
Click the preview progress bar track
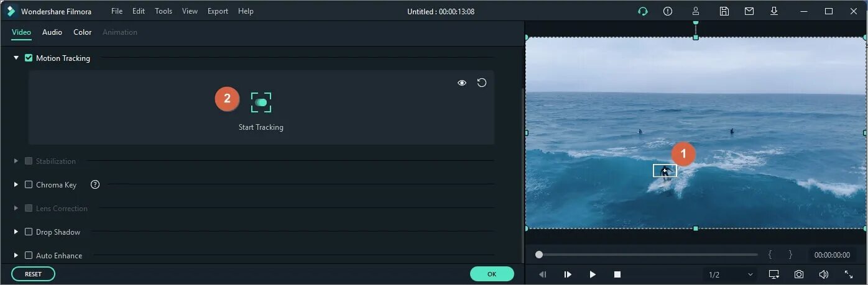[647, 255]
